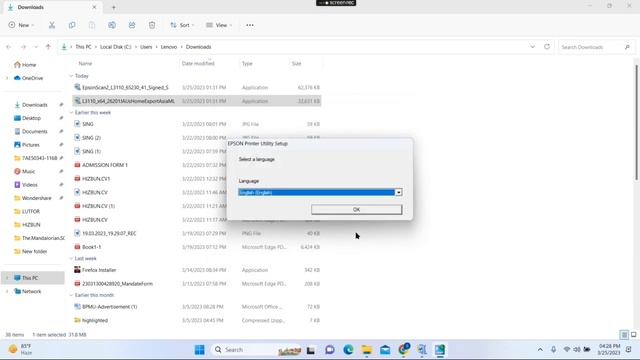Select the BPMU-Advertisement (1) file

click(197, 307)
